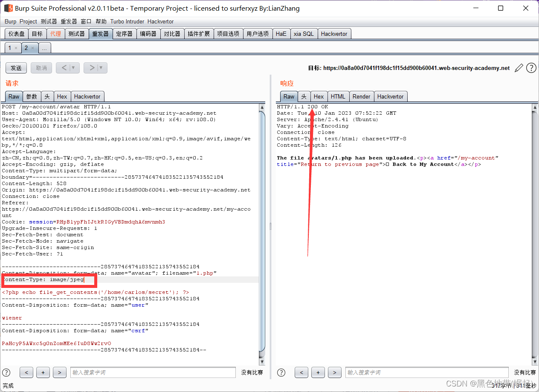This screenshot has width=539, height=392.
Task: Switch to 定序器 sequencer tab
Action: coord(125,34)
